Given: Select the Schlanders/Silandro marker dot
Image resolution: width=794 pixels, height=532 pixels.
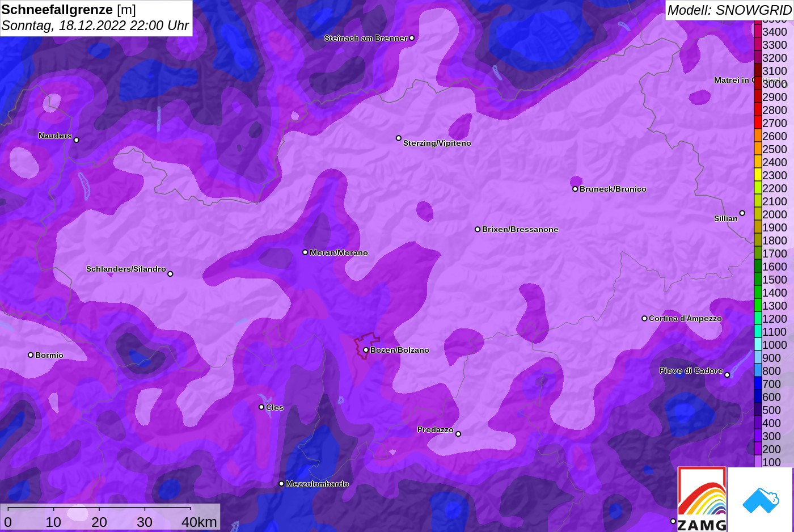Looking at the screenshot, I should tap(170, 274).
